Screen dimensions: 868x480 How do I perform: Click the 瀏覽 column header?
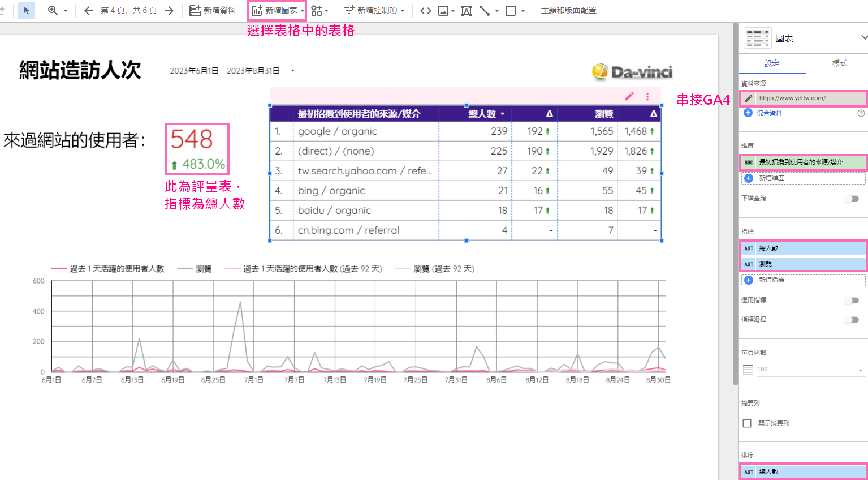point(604,114)
